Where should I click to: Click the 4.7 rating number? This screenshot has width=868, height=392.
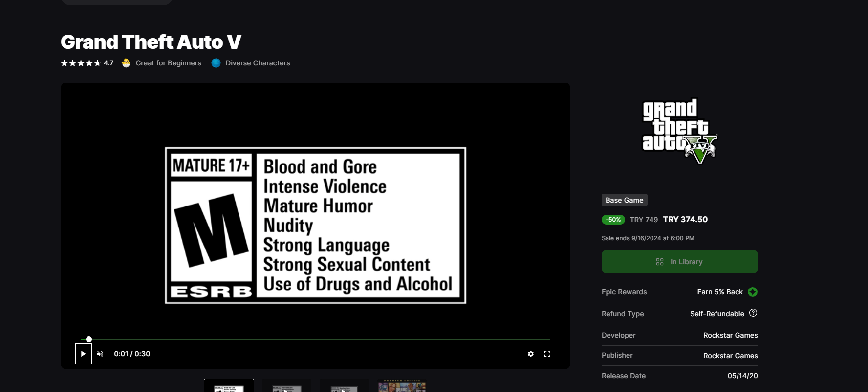pyautogui.click(x=108, y=63)
